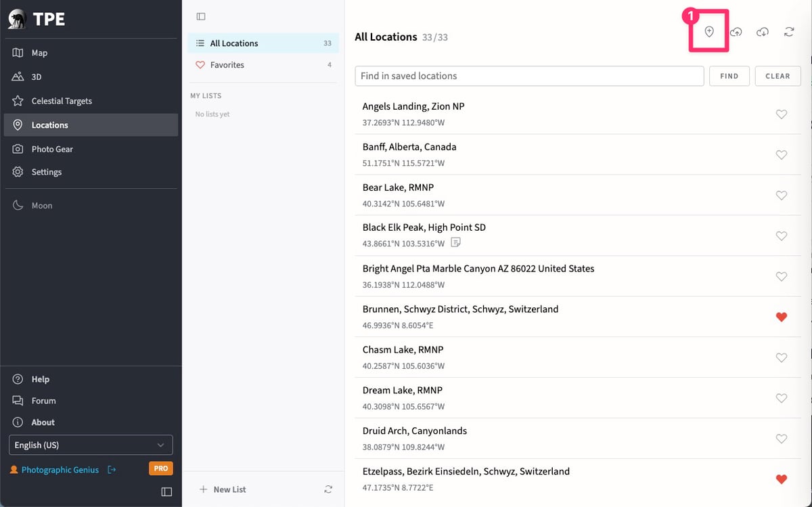The height and width of the screenshot is (507, 812).
Task: Click the refresh locations icon at top right
Action: click(789, 32)
